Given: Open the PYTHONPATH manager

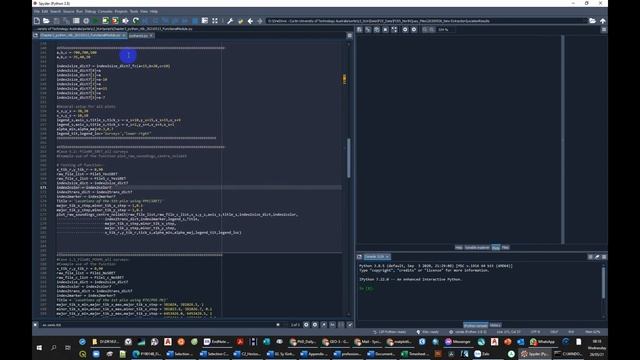Looking at the screenshot, I should (240, 20).
